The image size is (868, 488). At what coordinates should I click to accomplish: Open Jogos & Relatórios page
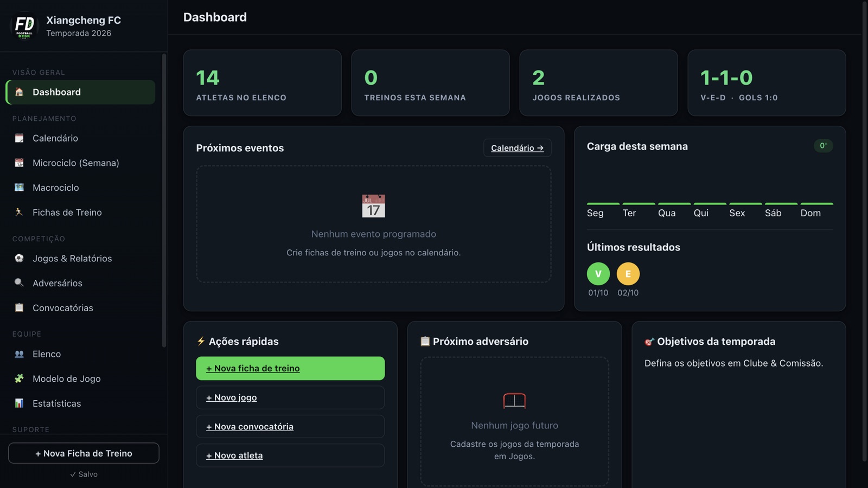point(80,258)
